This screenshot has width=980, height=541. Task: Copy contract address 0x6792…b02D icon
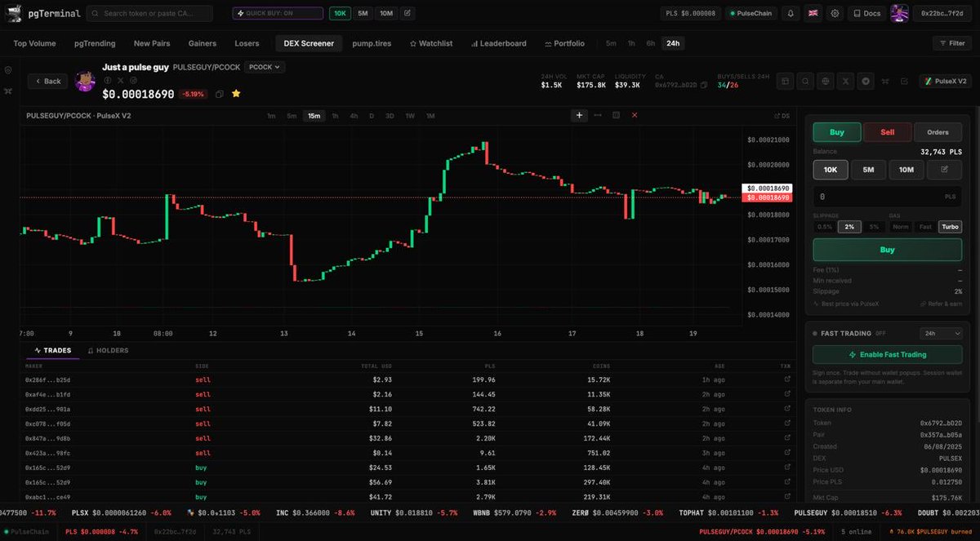704,85
